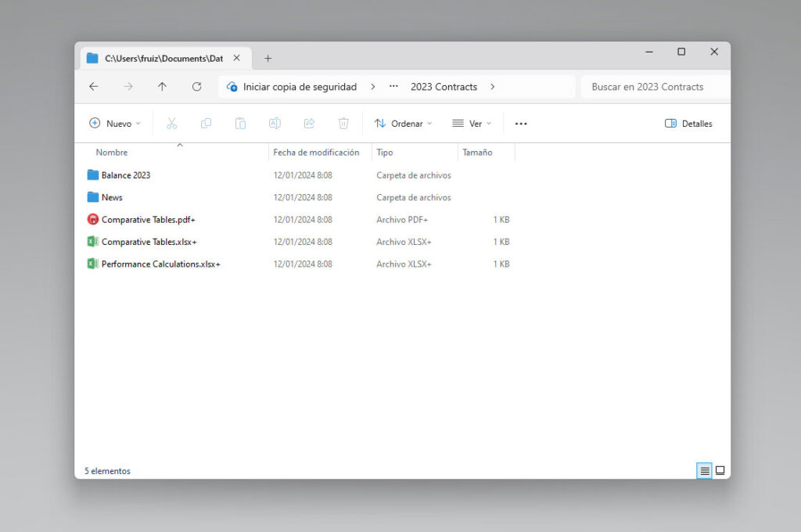Viewport: 801px width, 532px height.
Task: Open the Ver view options dropdown
Action: click(470, 123)
